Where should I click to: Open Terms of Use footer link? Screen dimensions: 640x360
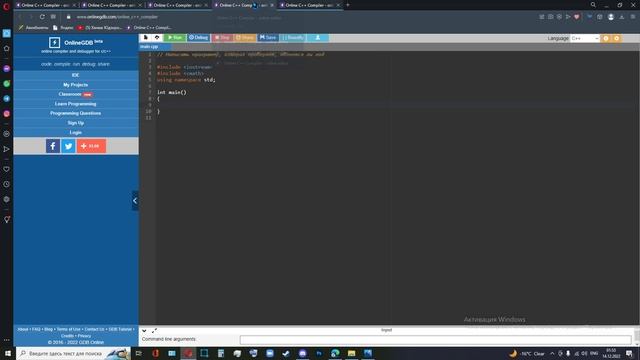pyautogui.click(x=69, y=329)
